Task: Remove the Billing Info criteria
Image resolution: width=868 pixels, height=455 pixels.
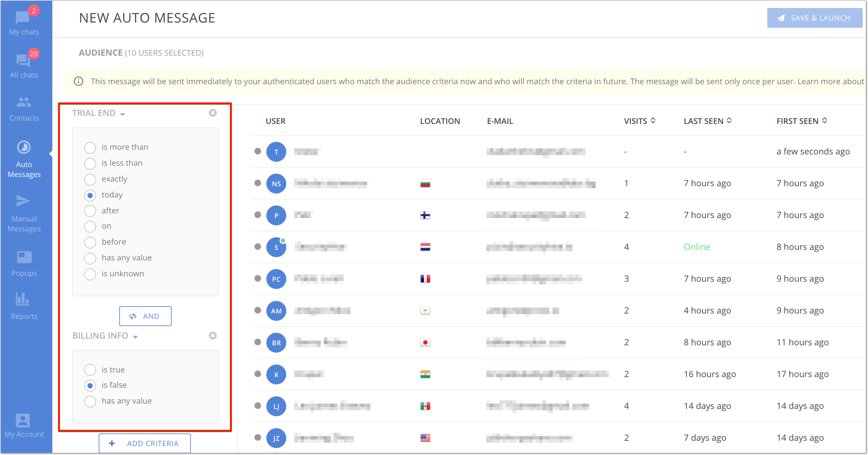Action: click(x=213, y=335)
